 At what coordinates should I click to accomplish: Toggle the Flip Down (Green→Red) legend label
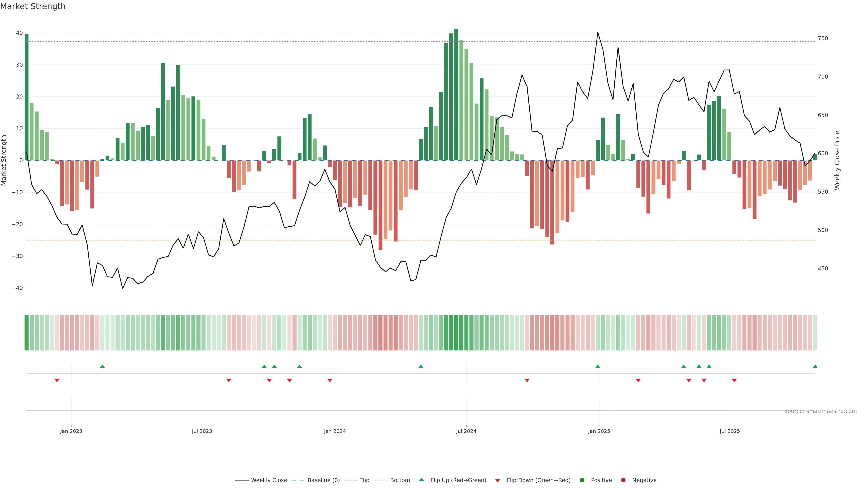click(538, 480)
